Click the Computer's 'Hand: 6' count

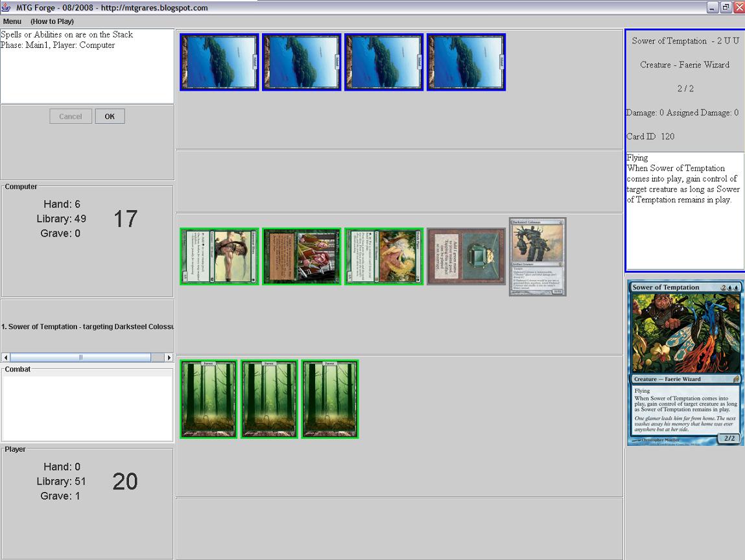(x=62, y=204)
